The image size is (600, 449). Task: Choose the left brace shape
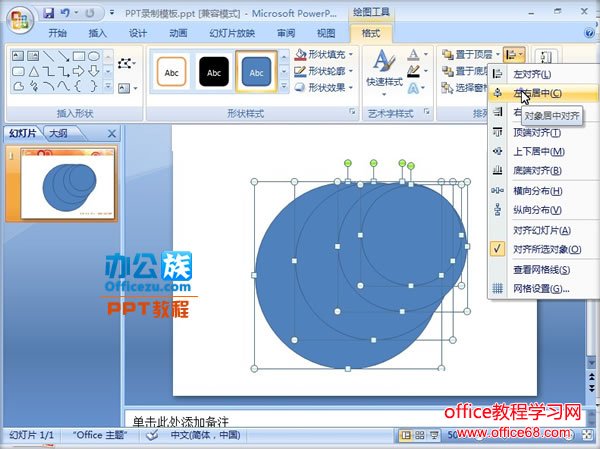(x=78, y=87)
